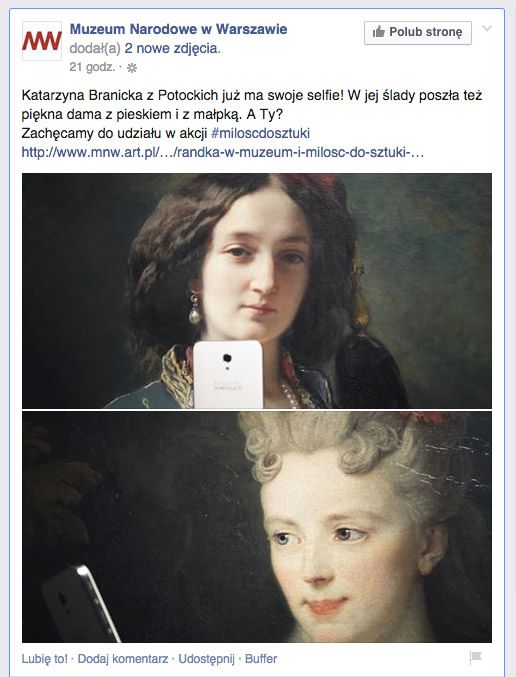516x677 pixels.
Task: Expand the post options chevron menu
Action: click(487, 28)
